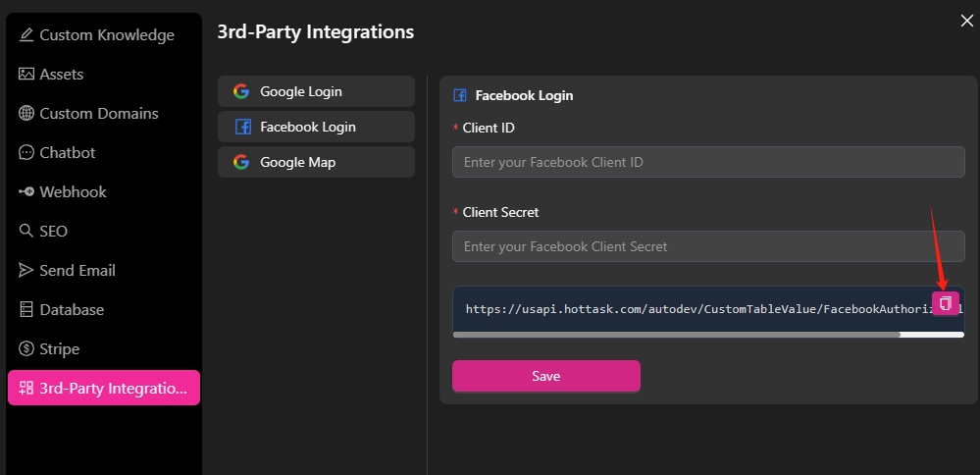Copy the Facebook authorization URL
The width and height of the screenshot is (980, 475).
point(946,304)
